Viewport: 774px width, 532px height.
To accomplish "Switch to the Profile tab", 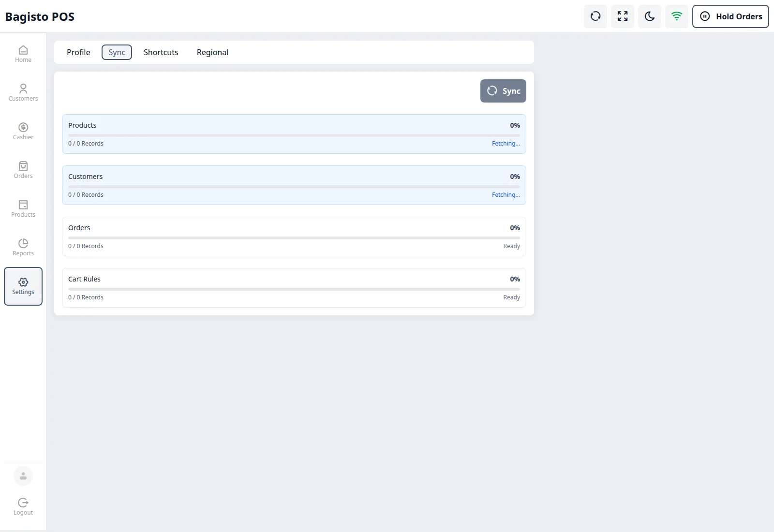I will click(78, 52).
